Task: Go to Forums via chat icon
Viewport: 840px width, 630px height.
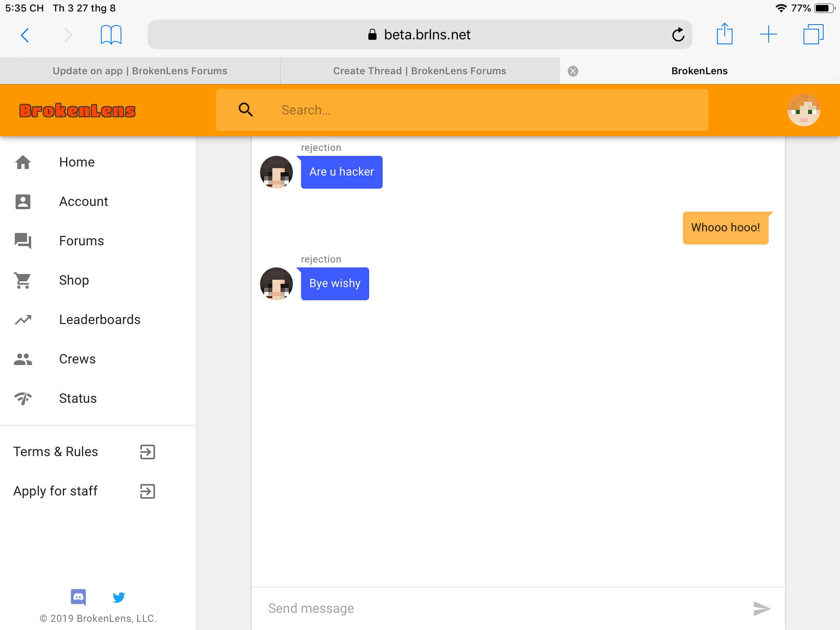Action: [23, 241]
